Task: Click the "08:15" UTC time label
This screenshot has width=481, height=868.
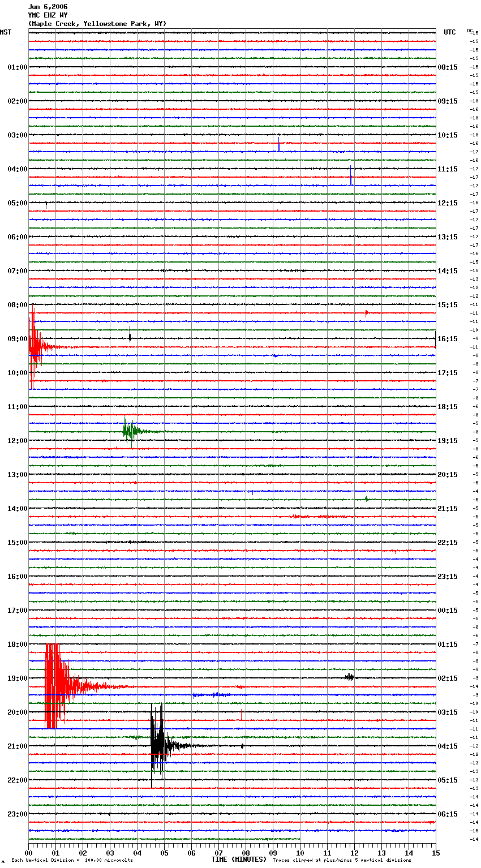Action: click(x=448, y=67)
